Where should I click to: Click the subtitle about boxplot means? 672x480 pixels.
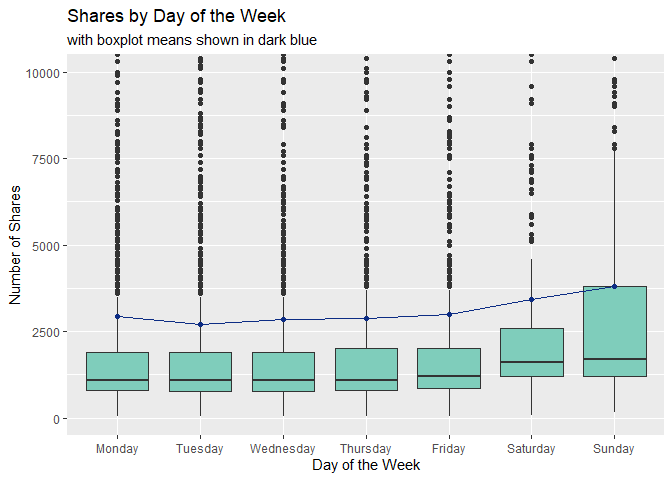point(192,41)
